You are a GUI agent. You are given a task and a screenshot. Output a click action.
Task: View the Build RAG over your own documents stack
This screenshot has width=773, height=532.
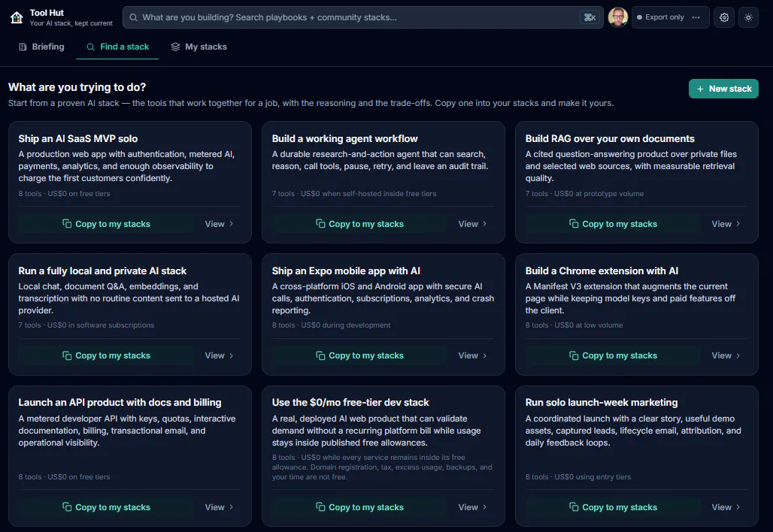(x=726, y=224)
